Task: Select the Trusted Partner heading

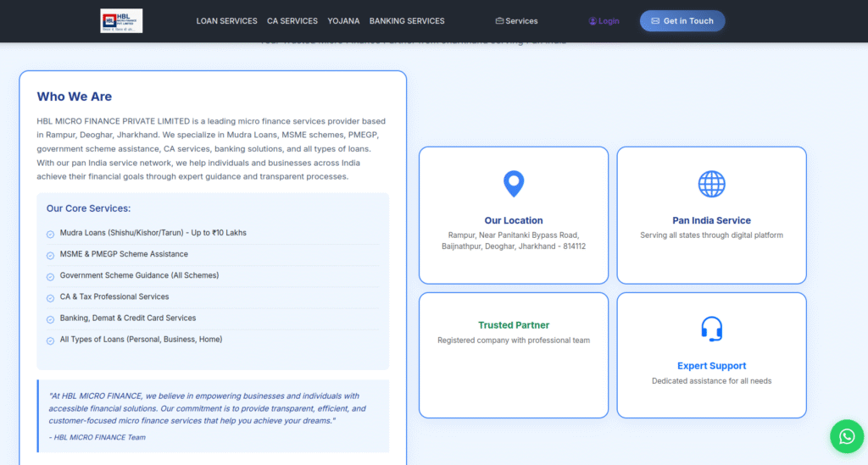Action: [x=513, y=325]
